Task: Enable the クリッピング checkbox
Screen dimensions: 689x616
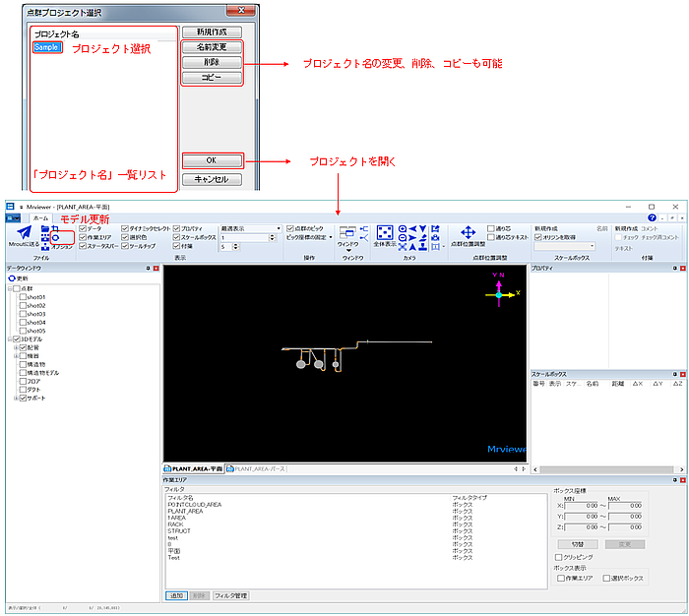Action: click(x=558, y=557)
